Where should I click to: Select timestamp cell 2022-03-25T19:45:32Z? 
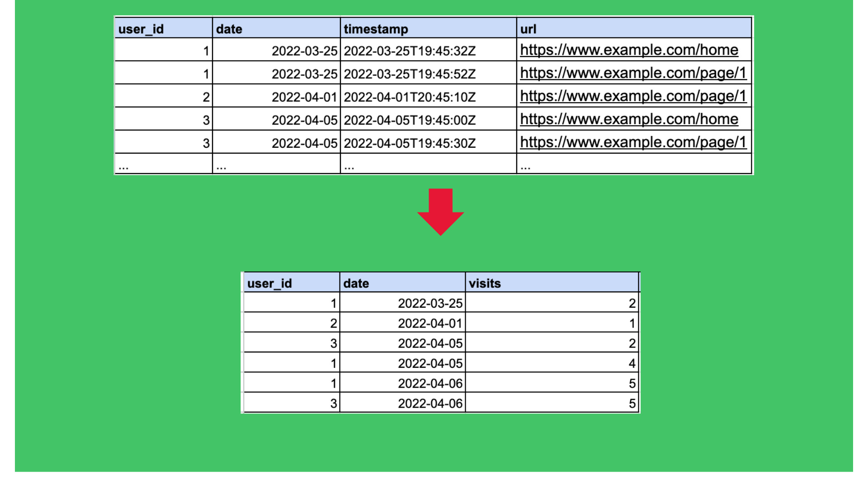(410, 51)
